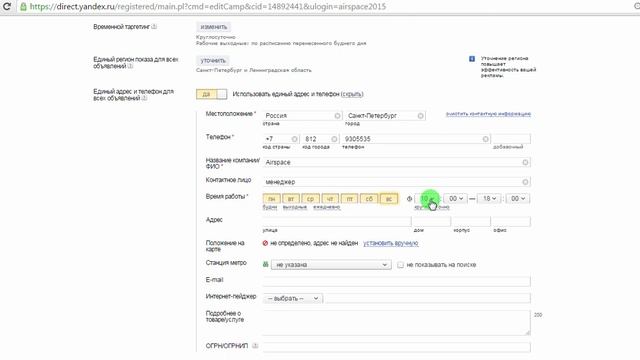Open help icon next to Временной таргетинг
This screenshot has height=360, width=640.
[x=154, y=27]
